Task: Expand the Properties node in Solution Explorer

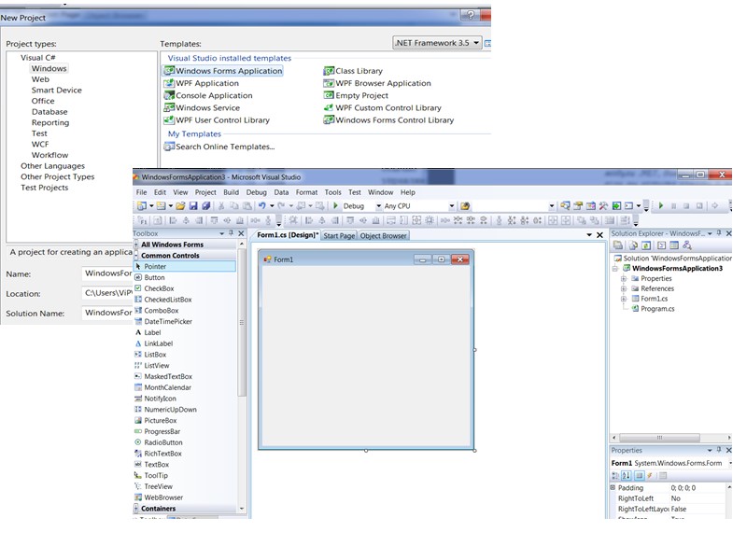Action: [x=623, y=278]
